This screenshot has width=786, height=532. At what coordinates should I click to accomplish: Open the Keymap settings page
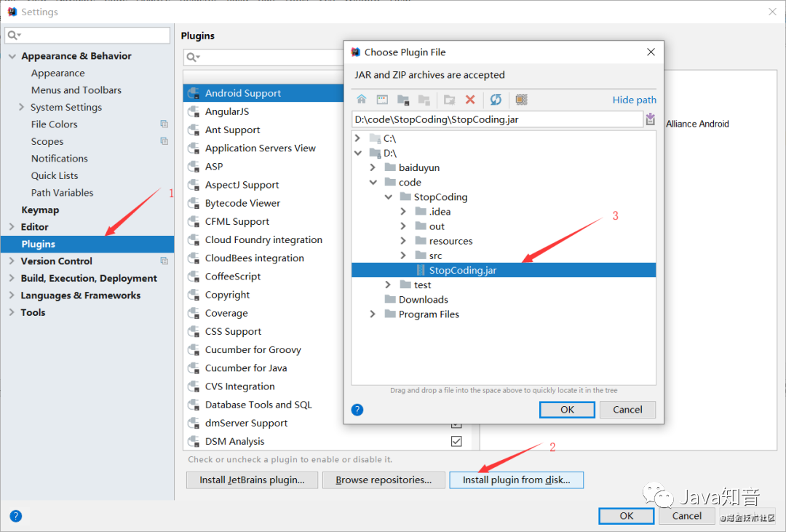40,210
